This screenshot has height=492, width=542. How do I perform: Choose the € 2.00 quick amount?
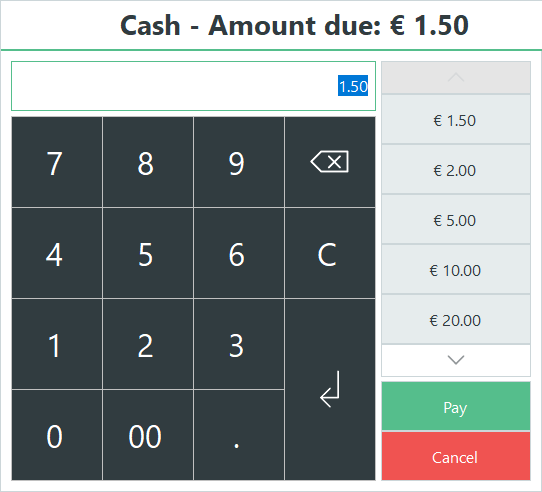(456, 169)
